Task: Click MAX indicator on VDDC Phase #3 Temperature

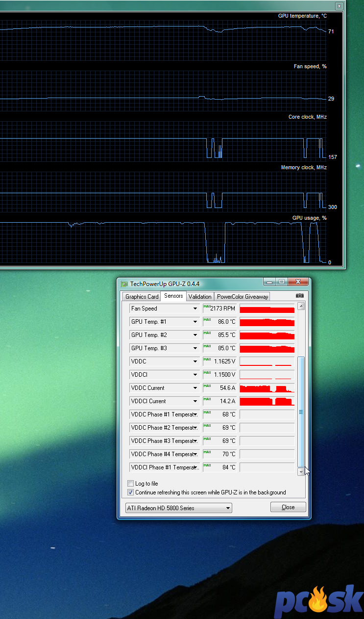Action: [207, 439]
